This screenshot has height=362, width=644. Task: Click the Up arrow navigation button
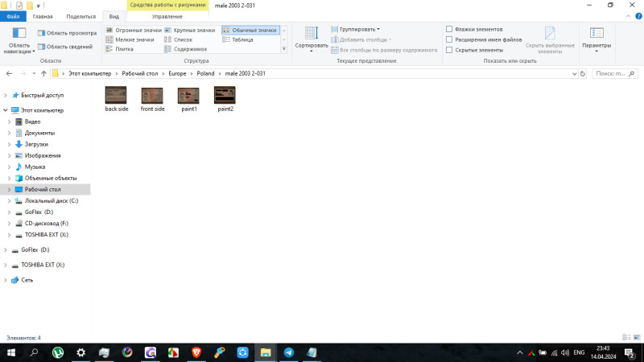pyautogui.click(x=43, y=73)
